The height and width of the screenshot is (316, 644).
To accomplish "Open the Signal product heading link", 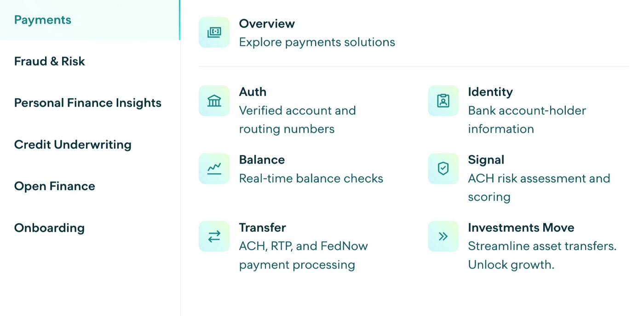I will pos(486,160).
